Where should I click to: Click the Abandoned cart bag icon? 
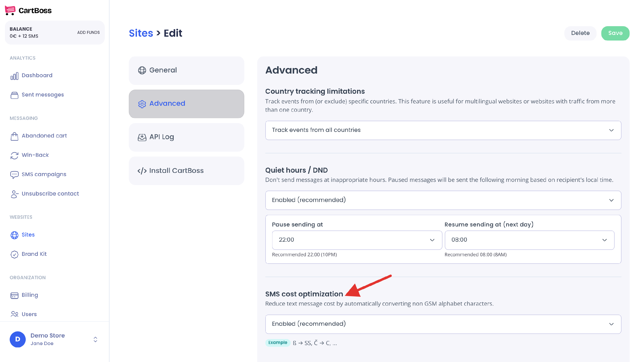tap(15, 136)
